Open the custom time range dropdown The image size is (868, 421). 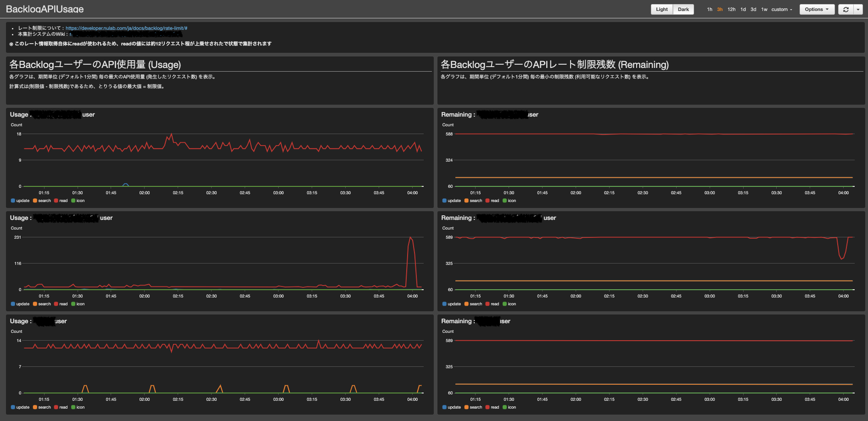[x=782, y=9]
